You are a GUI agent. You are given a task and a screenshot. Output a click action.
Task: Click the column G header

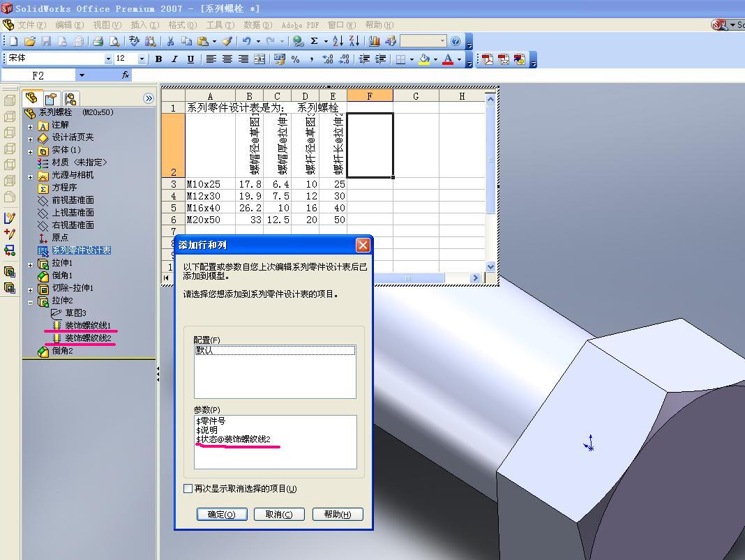click(416, 96)
